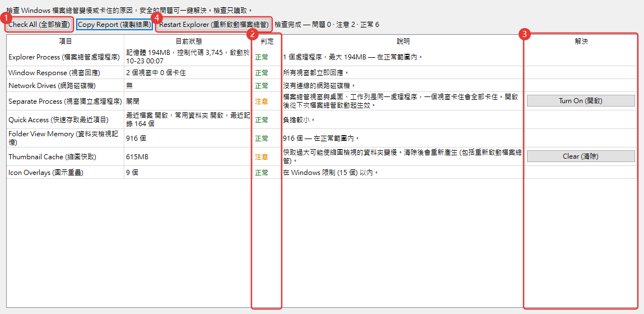The image size is (644, 314).
Task: Click the '所有視窗都立即回應' description
Action: click(x=316, y=73)
